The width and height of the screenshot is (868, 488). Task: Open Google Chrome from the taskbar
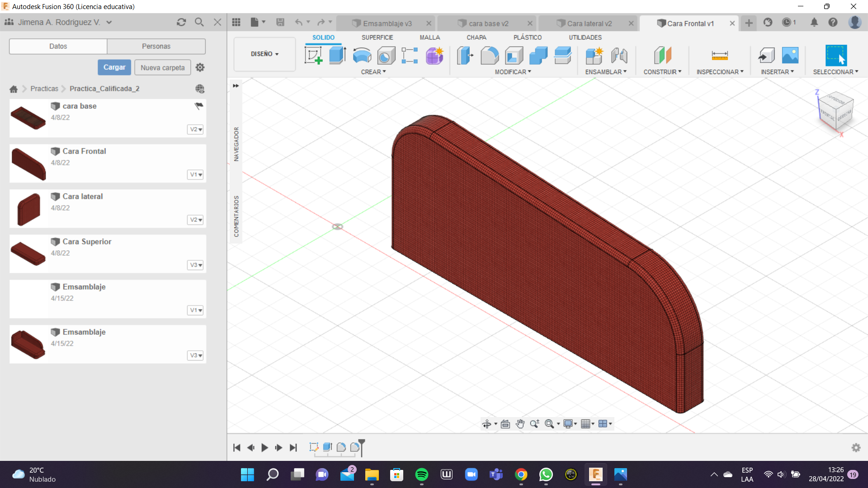[521, 474]
